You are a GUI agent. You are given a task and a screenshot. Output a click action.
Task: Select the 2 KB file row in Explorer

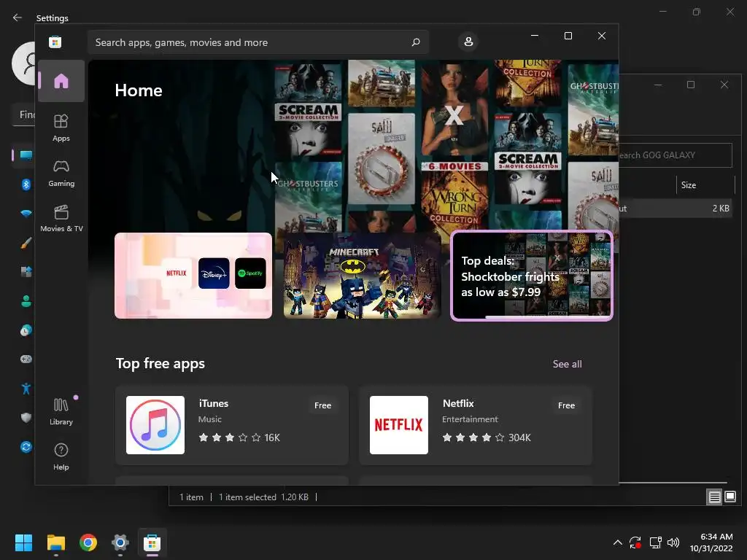coord(675,208)
